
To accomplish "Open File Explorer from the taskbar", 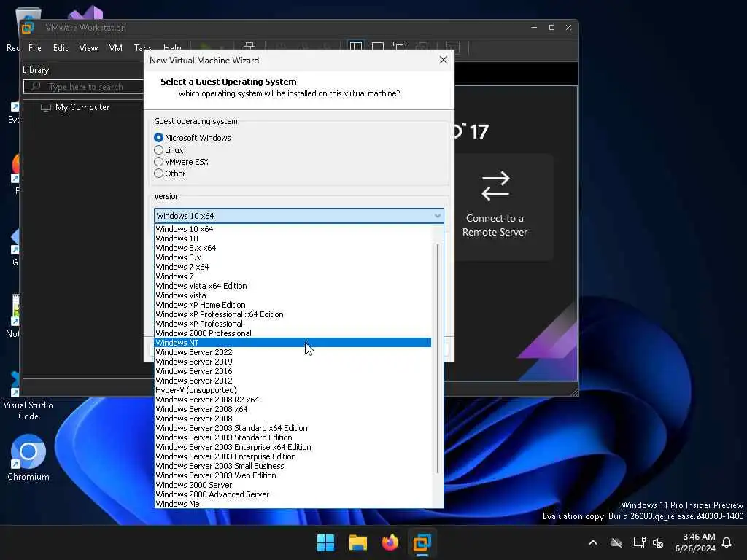I will point(357,542).
